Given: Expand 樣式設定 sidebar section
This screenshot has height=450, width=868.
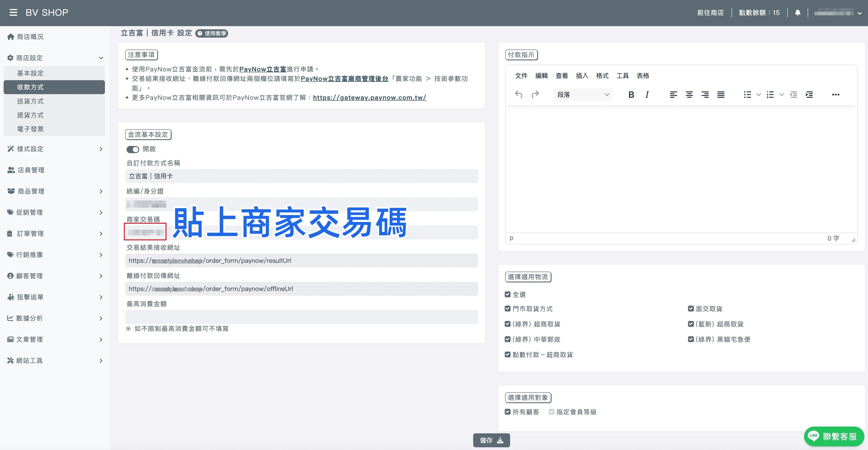Looking at the screenshot, I should point(55,149).
